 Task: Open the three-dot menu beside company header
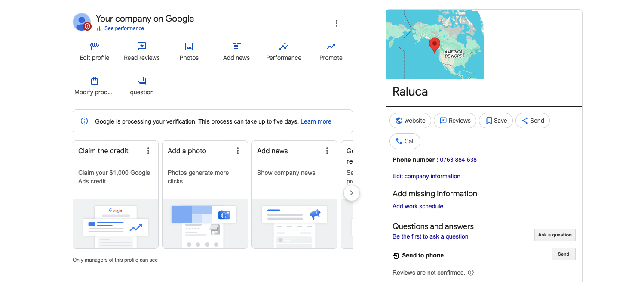coord(337,23)
